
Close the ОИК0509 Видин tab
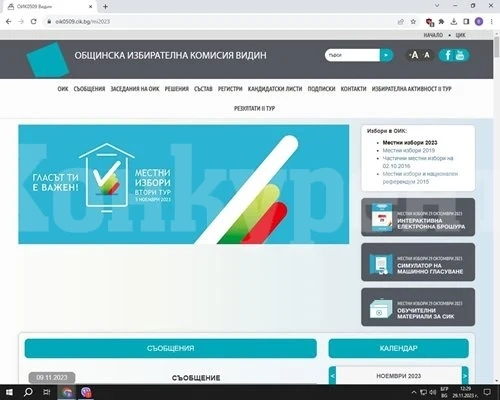click(x=91, y=6)
